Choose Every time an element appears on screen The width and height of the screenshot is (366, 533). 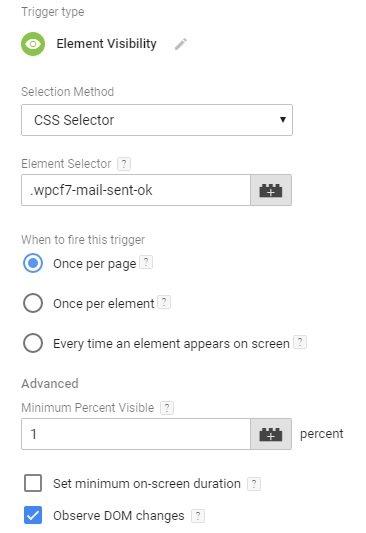pos(33,343)
